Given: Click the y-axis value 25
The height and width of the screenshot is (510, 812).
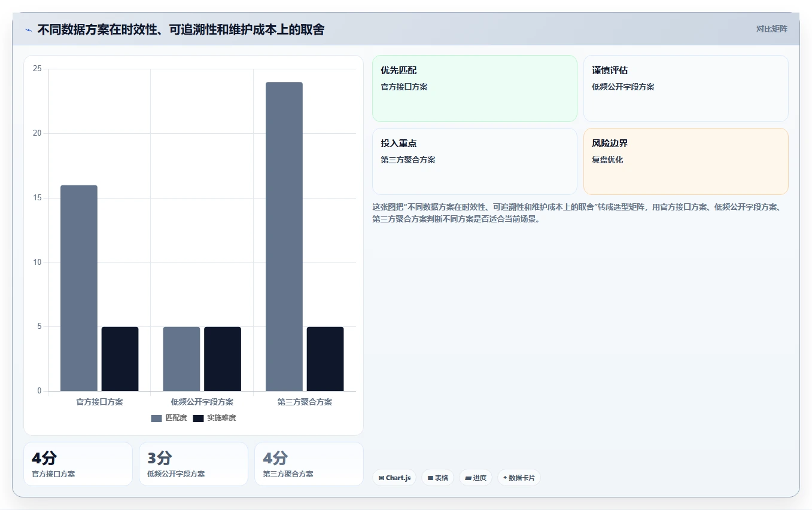Looking at the screenshot, I should pyautogui.click(x=37, y=69).
